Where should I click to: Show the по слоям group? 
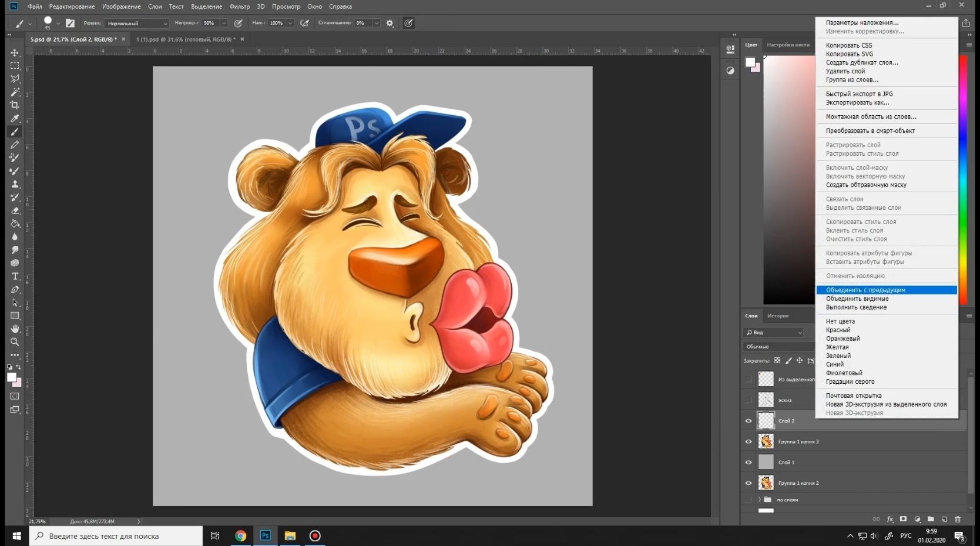(x=749, y=500)
